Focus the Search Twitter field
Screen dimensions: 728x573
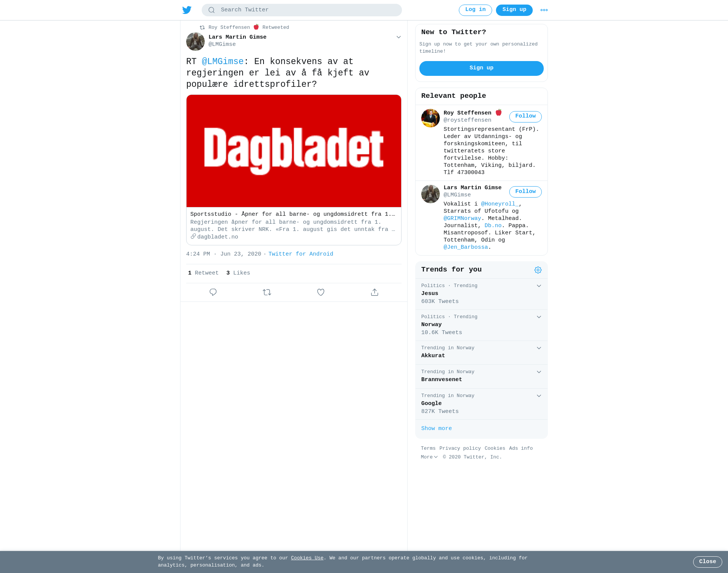[x=302, y=10]
